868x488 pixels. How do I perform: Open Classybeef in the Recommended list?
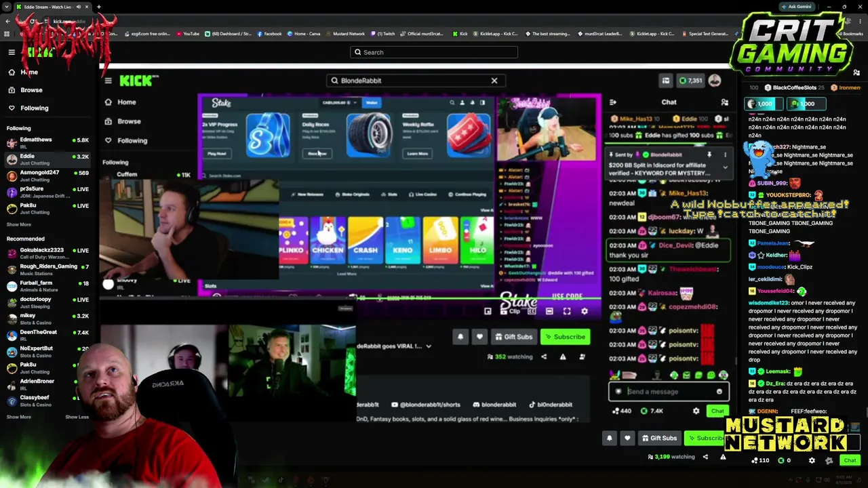coord(47,401)
